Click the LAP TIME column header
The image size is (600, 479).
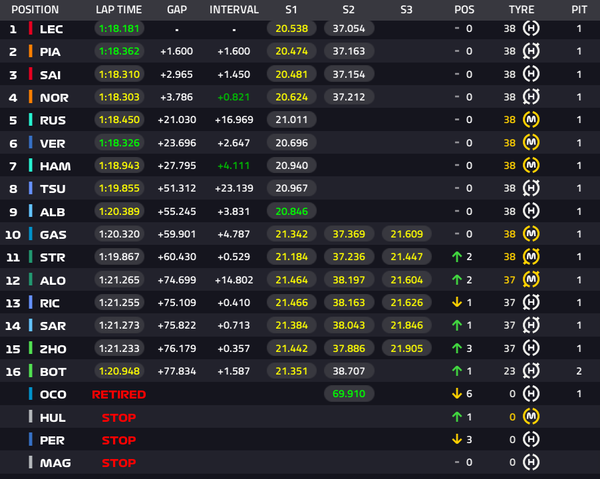coord(119,10)
